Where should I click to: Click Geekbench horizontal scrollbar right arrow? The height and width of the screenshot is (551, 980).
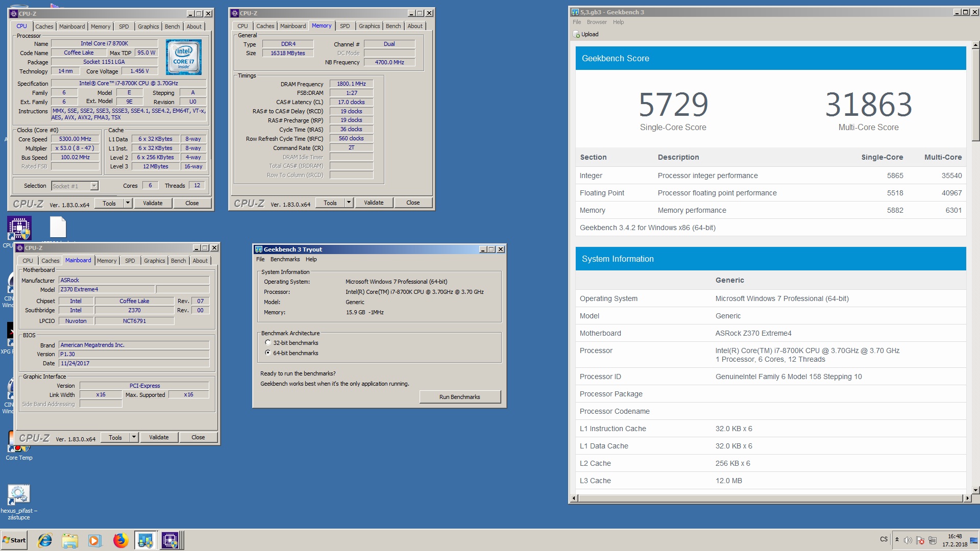coord(967,498)
